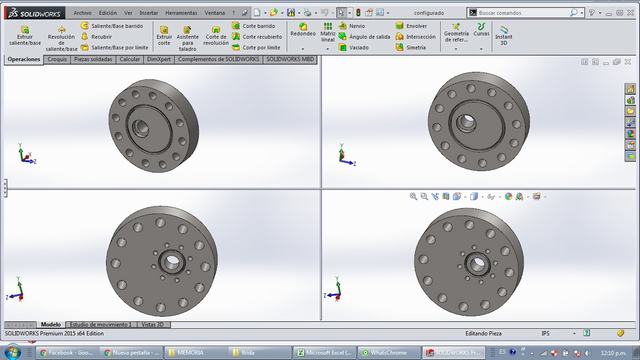The image size is (640, 360).
Task: Expand the Matriz lineal dropdown arrow
Action: [327, 49]
